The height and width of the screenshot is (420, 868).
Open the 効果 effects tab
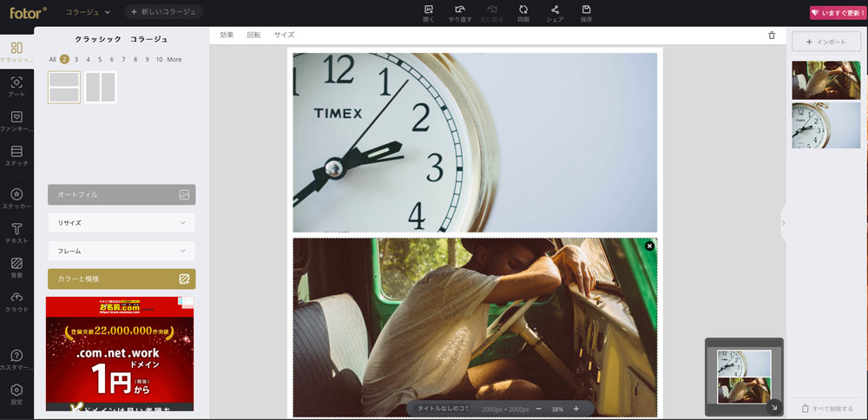click(x=227, y=35)
